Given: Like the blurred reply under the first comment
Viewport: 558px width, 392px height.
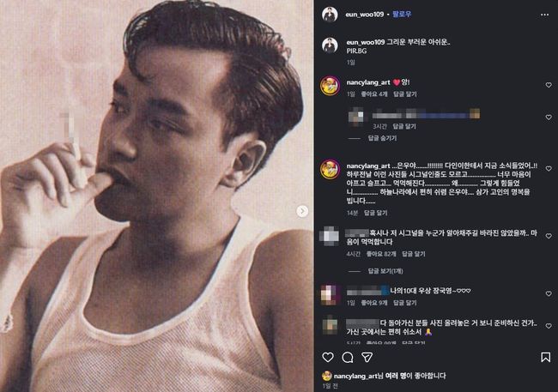Looking at the screenshot, I should pyautogui.click(x=549, y=114).
